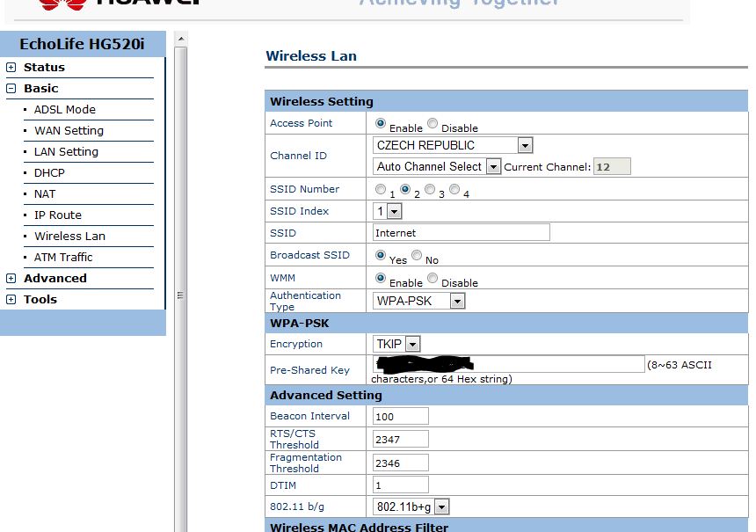Click the WMM label

(x=282, y=278)
